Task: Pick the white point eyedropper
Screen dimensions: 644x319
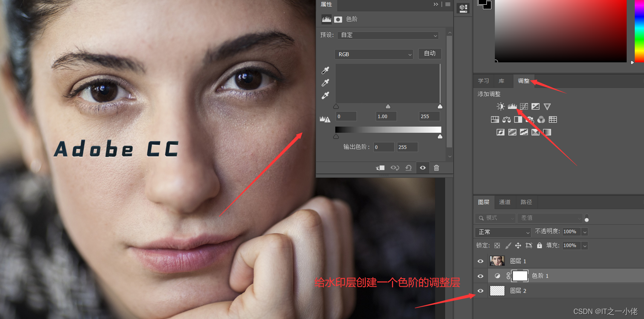Action: [x=325, y=95]
